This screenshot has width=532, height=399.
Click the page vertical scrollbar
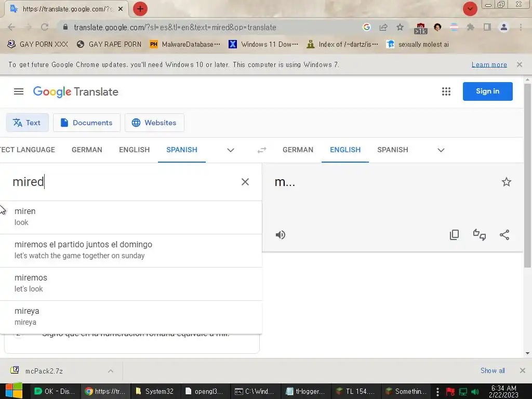pos(528,176)
